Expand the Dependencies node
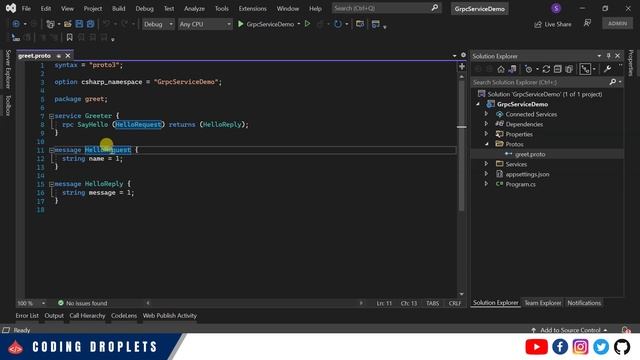 click(x=486, y=124)
